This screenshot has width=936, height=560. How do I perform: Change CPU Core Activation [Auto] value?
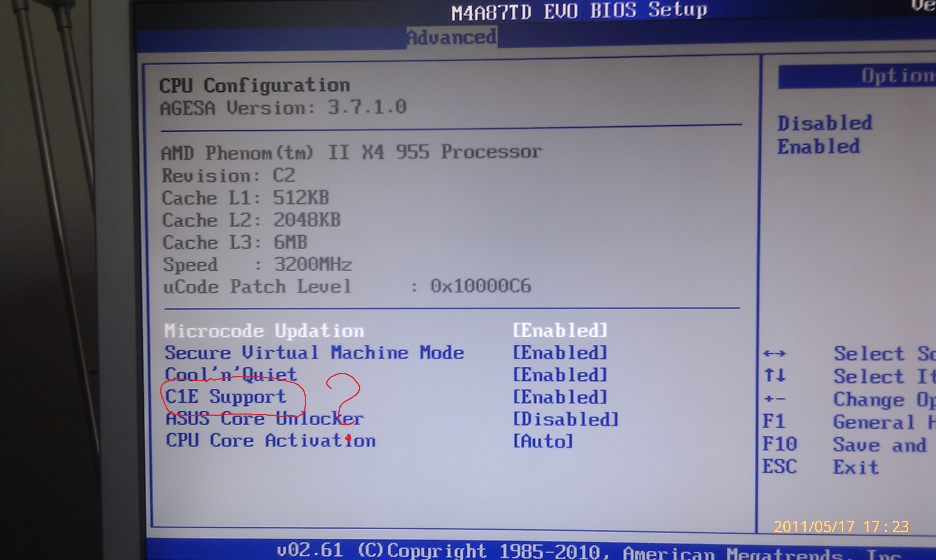543,441
